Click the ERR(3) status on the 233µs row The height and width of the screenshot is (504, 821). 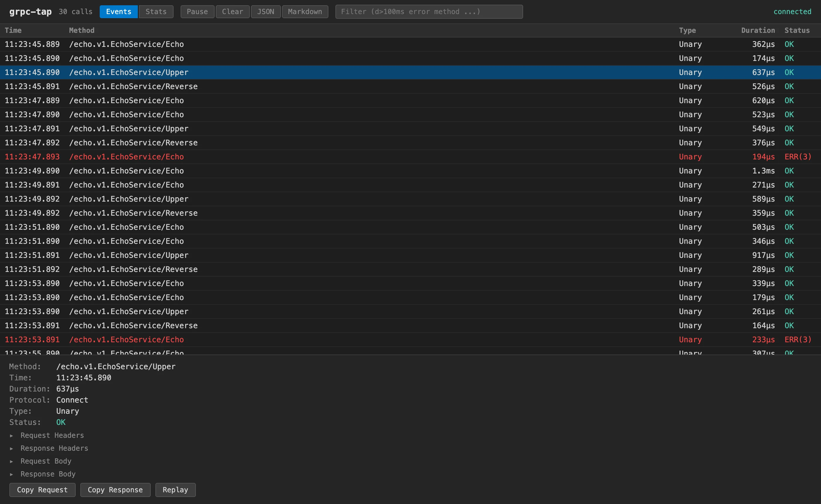click(798, 340)
